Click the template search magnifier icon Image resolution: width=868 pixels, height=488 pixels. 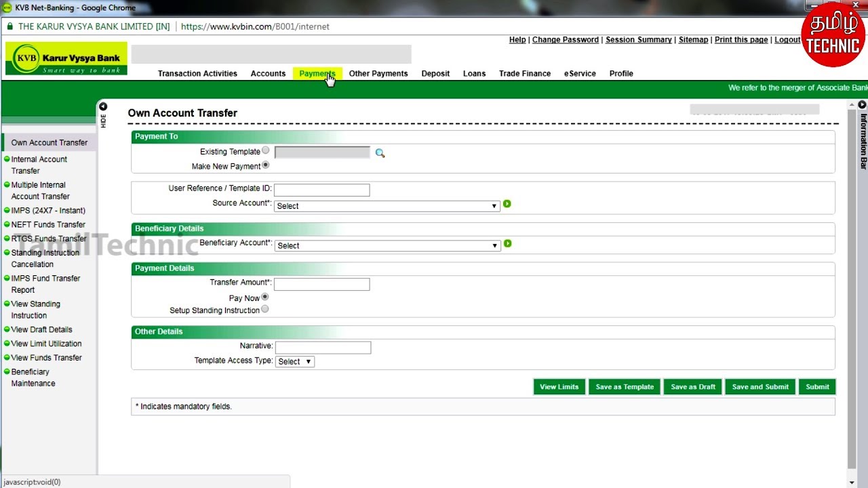pyautogui.click(x=380, y=154)
